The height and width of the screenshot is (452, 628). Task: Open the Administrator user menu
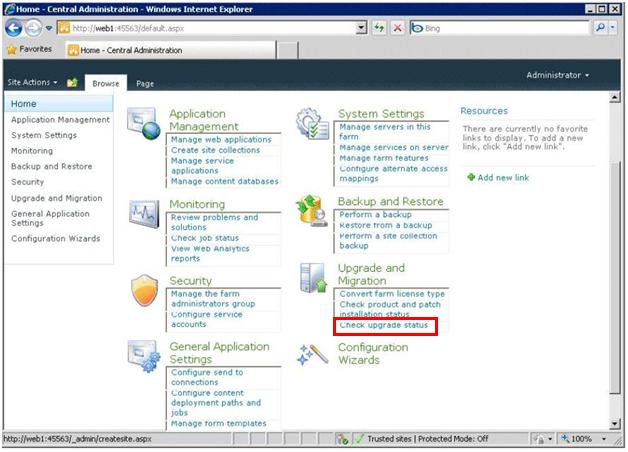[558, 75]
